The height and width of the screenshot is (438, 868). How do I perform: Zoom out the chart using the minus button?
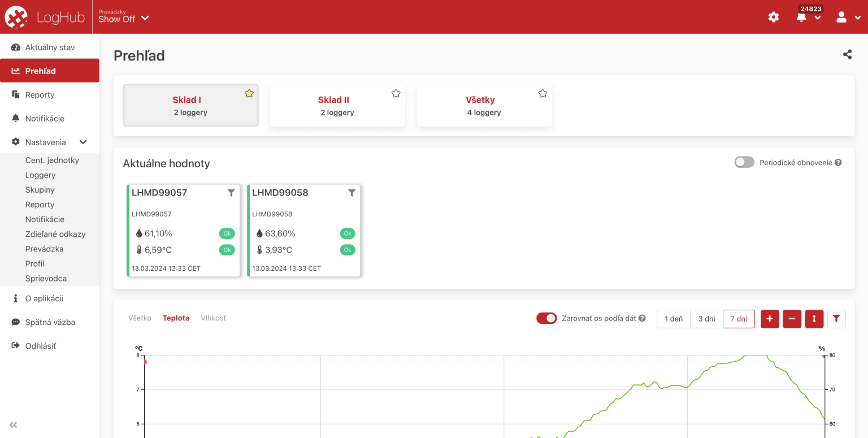(x=792, y=319)
